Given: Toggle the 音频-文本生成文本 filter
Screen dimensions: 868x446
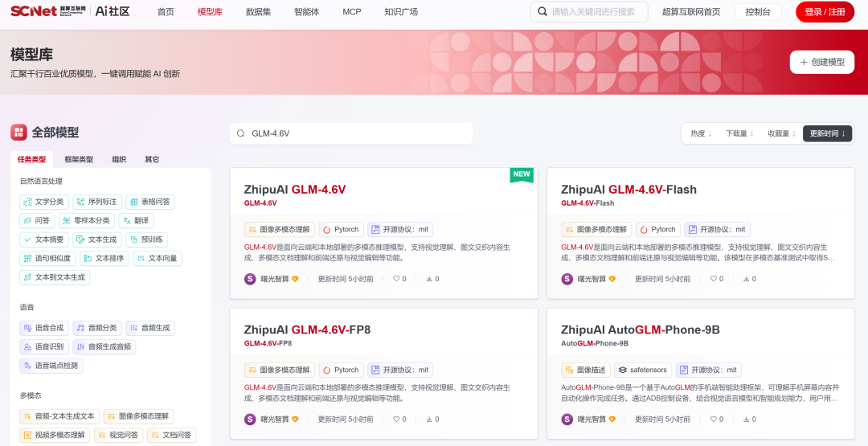Looking at the screenshot, I should click(x=59, y=417).
